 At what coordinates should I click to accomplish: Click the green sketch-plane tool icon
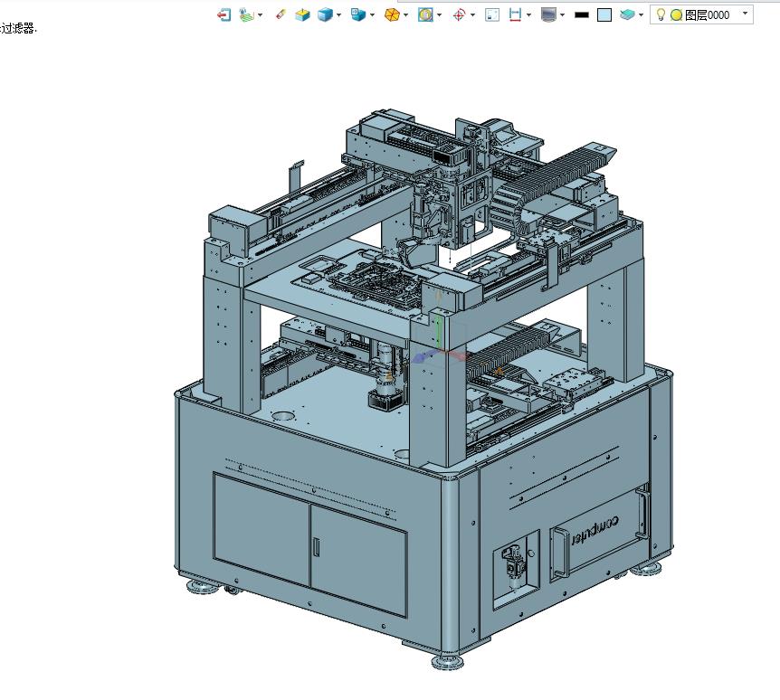pyautogui.click(x=246, y=14)
